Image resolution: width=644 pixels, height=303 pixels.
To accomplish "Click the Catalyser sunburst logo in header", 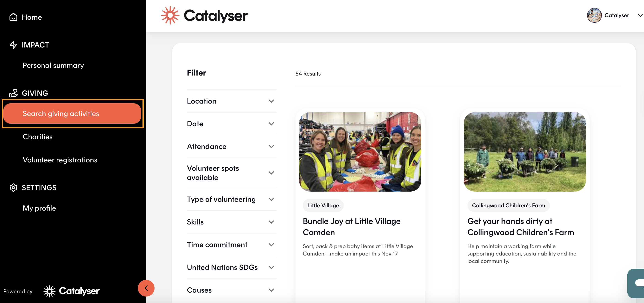I will point(170,15).
